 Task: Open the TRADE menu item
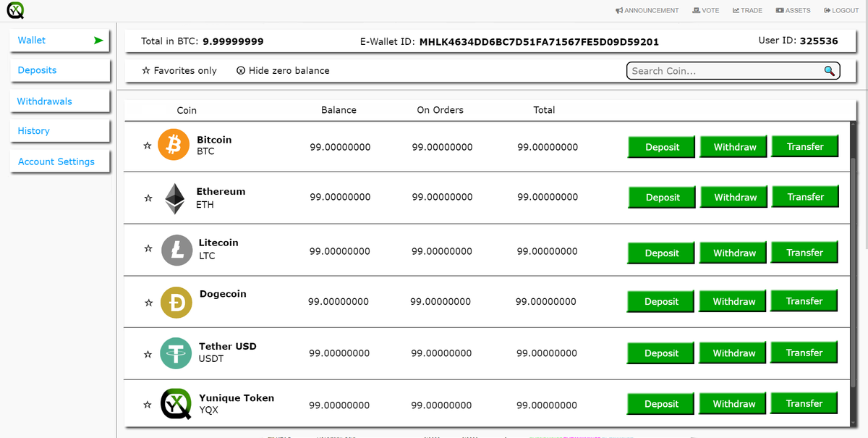(x=747, y=9)
